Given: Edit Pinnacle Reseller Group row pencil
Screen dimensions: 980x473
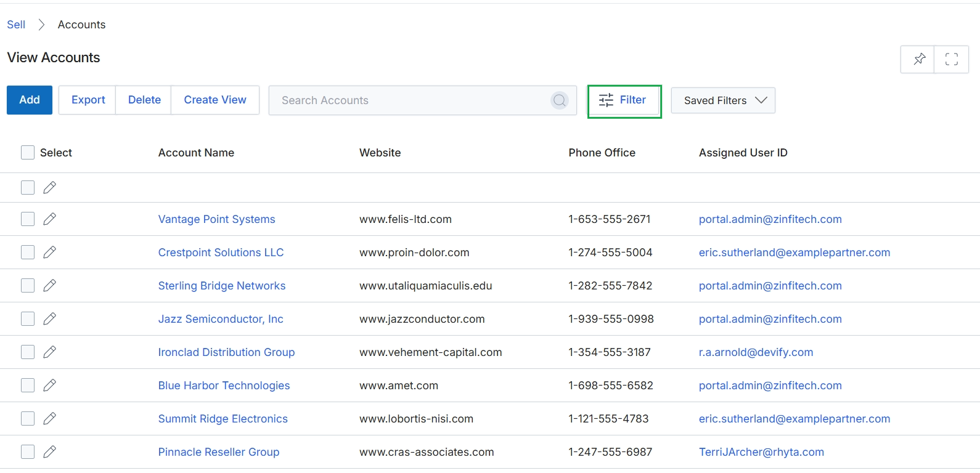Looking at the screenshot, I should click(x=50, y=451).
